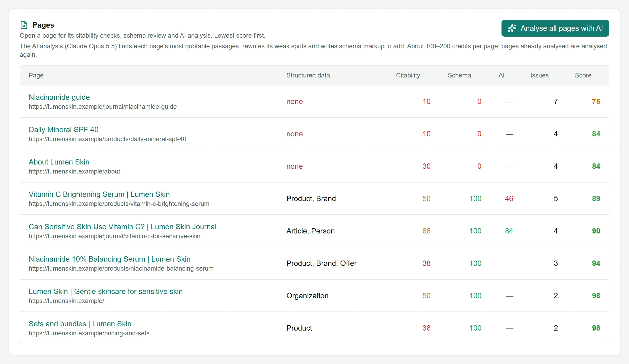Click AI score 84 in Sensitive Skin row
This screenshot has width=629, height=364.
pos(509,231)
